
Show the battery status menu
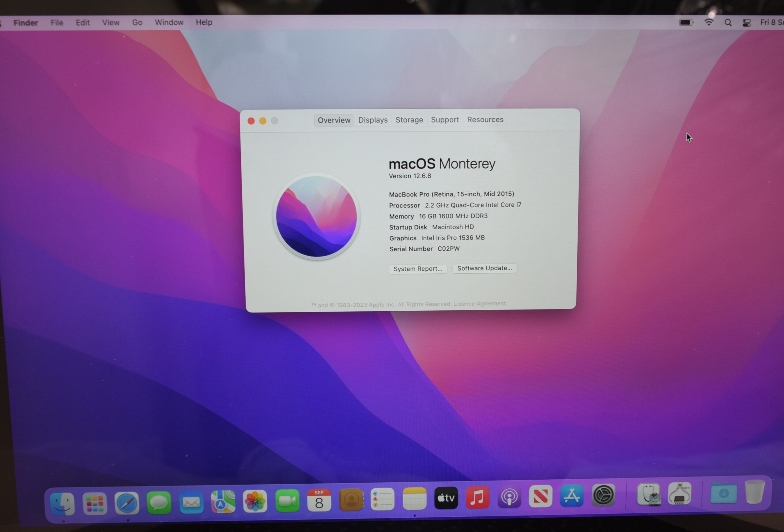[686, 22]
